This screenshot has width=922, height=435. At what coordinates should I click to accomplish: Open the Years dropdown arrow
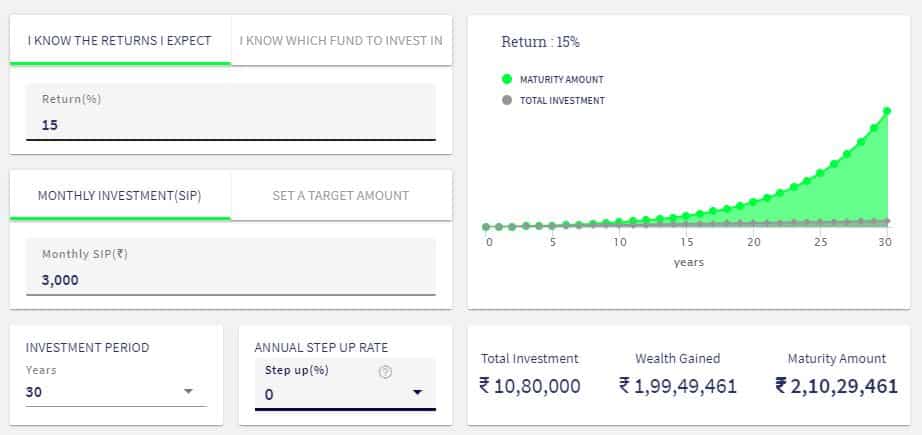[x=188, y=391]
